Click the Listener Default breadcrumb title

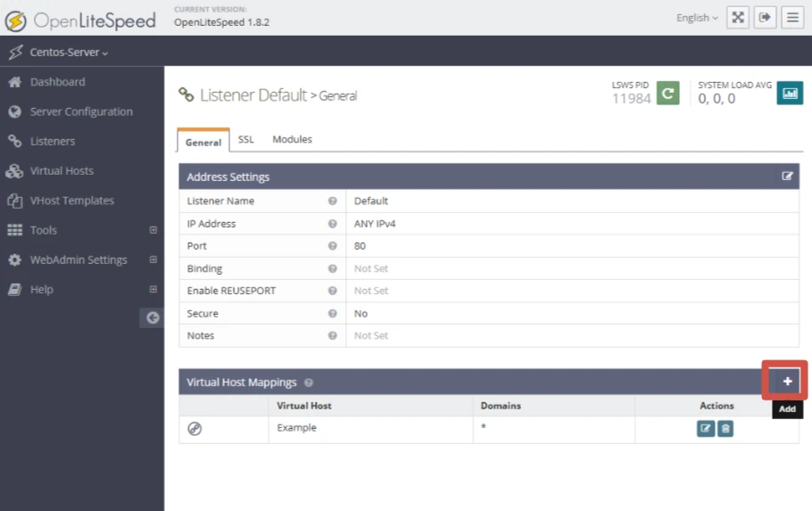click(253, 95)
